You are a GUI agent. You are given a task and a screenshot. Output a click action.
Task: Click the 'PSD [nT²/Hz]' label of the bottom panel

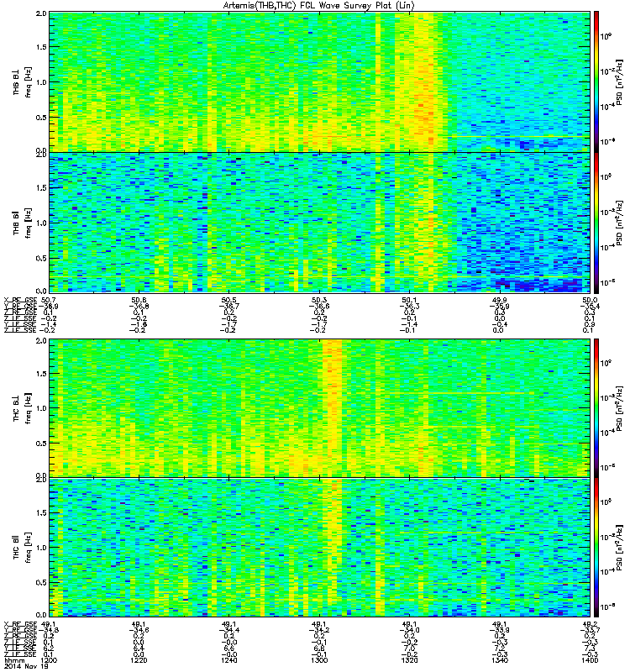(x=618, y=548)
